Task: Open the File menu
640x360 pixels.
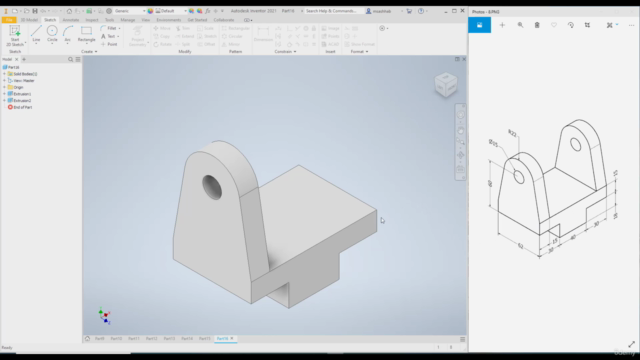Action: (9, 20)
